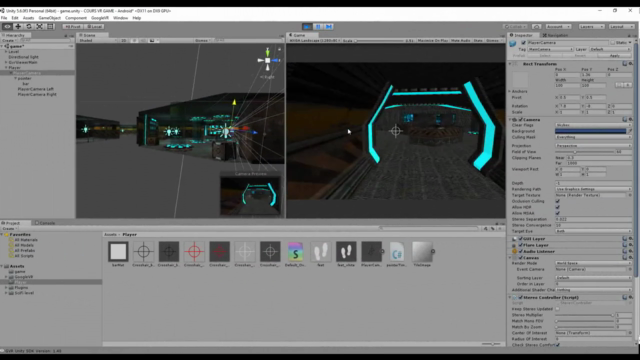Viewport: 640px width, 360px height.
Task: Toggle the Occlusion Culling checkbox
Action: tap(558, 201)
